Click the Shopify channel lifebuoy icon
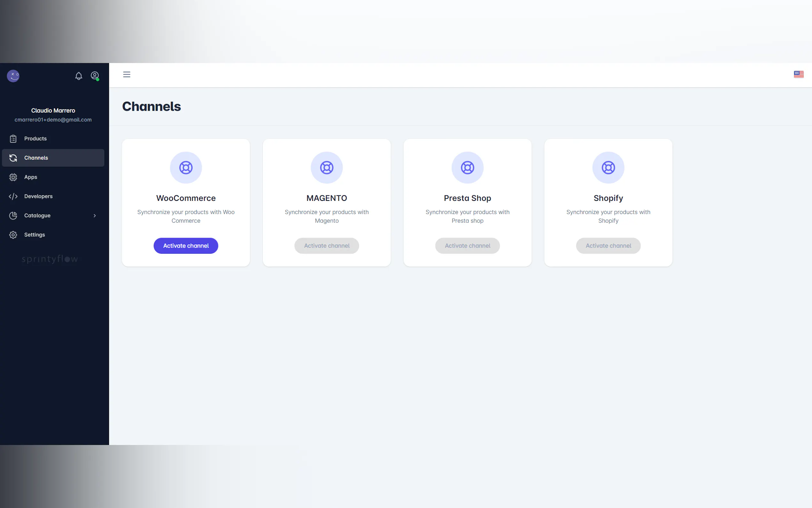Viewport: 812px width, 508px height. (x=608, y=168)
